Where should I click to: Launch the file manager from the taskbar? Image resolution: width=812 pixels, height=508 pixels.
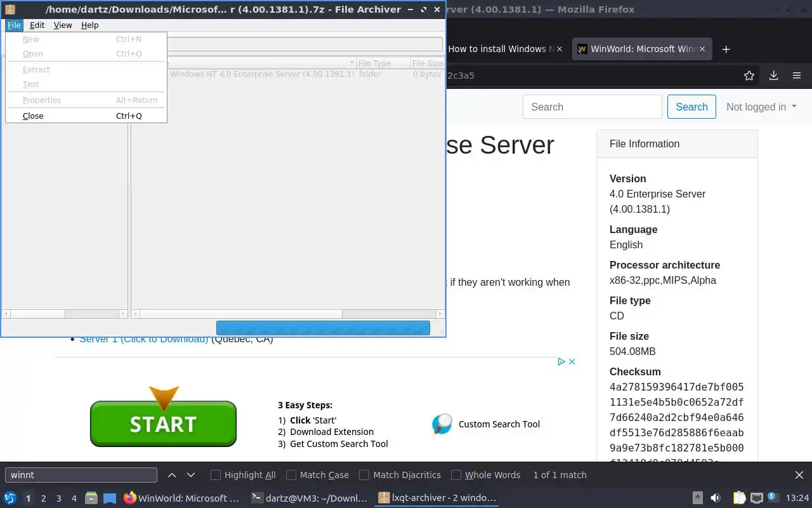click(x=91, y=498)
